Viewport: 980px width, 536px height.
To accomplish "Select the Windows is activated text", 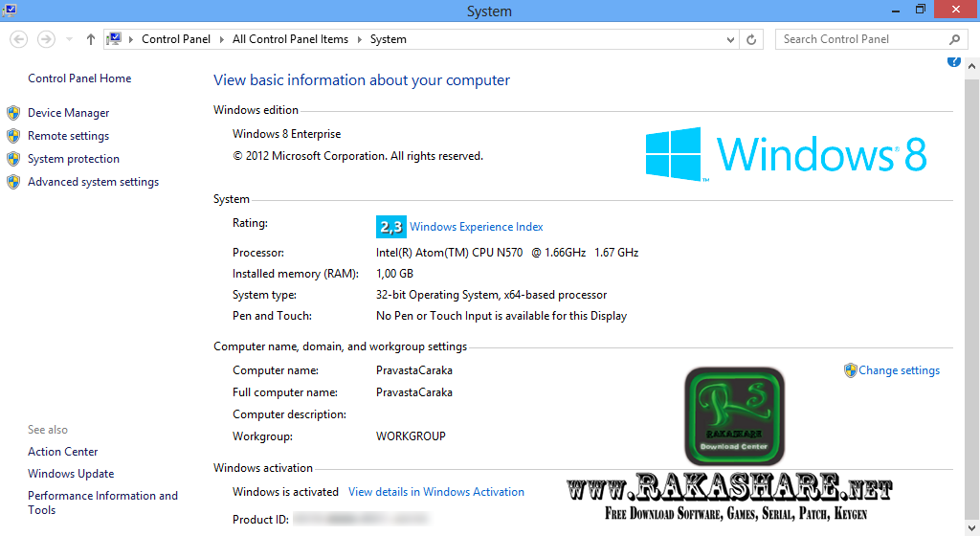I will coord(285,492).
